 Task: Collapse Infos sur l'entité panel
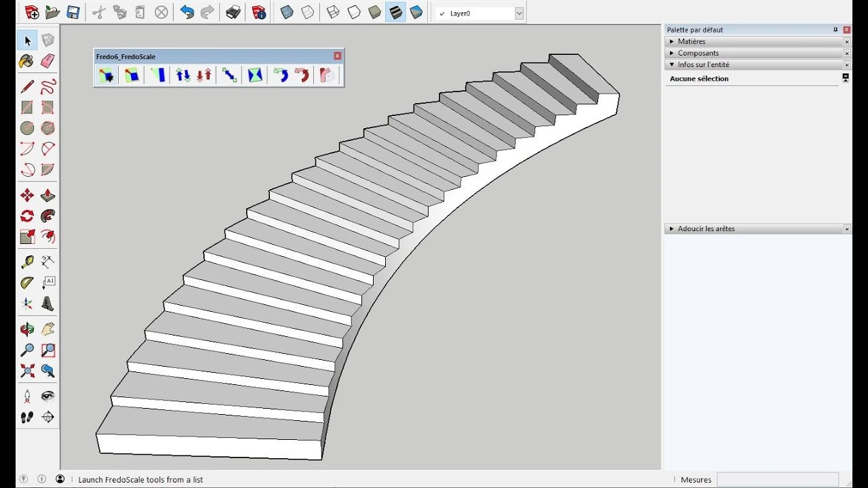(x=672, y=64)
